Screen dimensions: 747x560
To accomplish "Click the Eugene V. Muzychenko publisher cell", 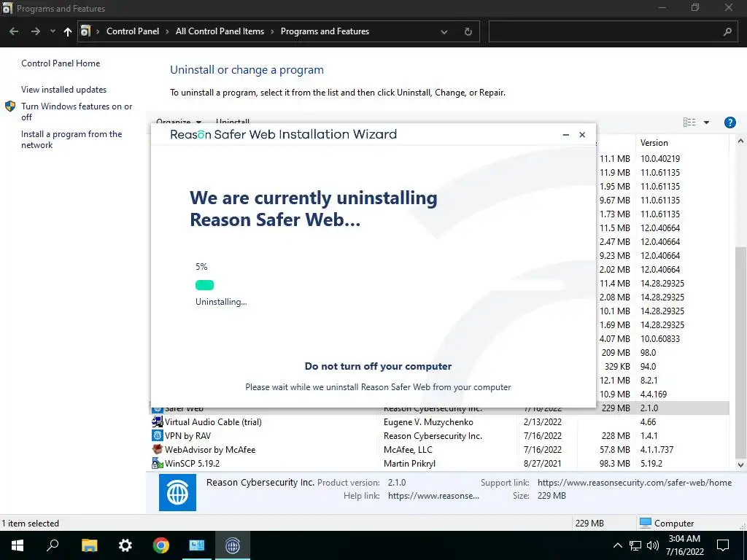I will pyautogui.click(x=428, y=422).
